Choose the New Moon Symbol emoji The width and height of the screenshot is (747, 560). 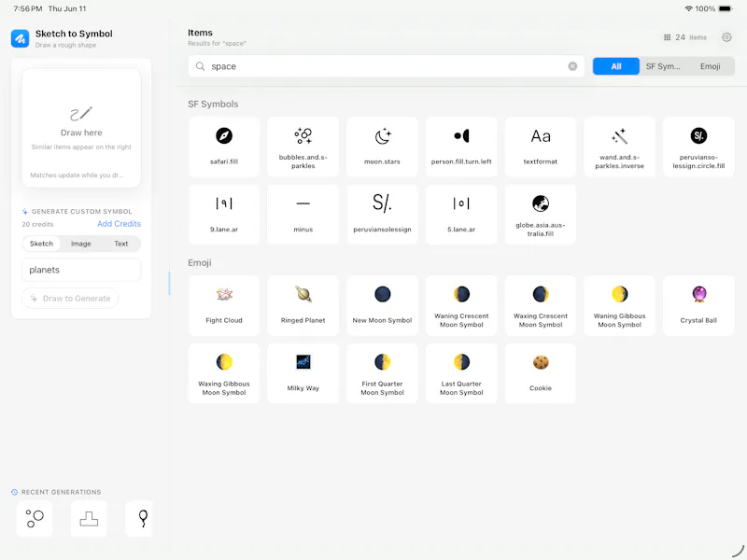382,306
